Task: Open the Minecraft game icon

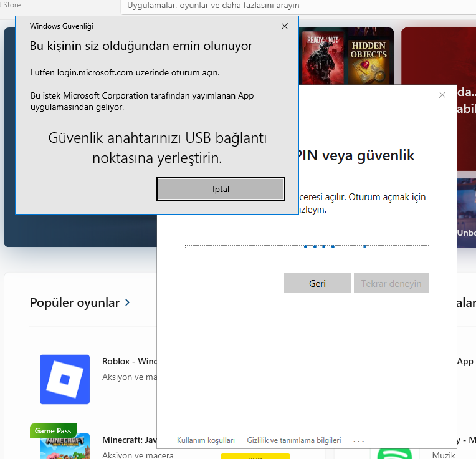Action: [x=65, y=446]
